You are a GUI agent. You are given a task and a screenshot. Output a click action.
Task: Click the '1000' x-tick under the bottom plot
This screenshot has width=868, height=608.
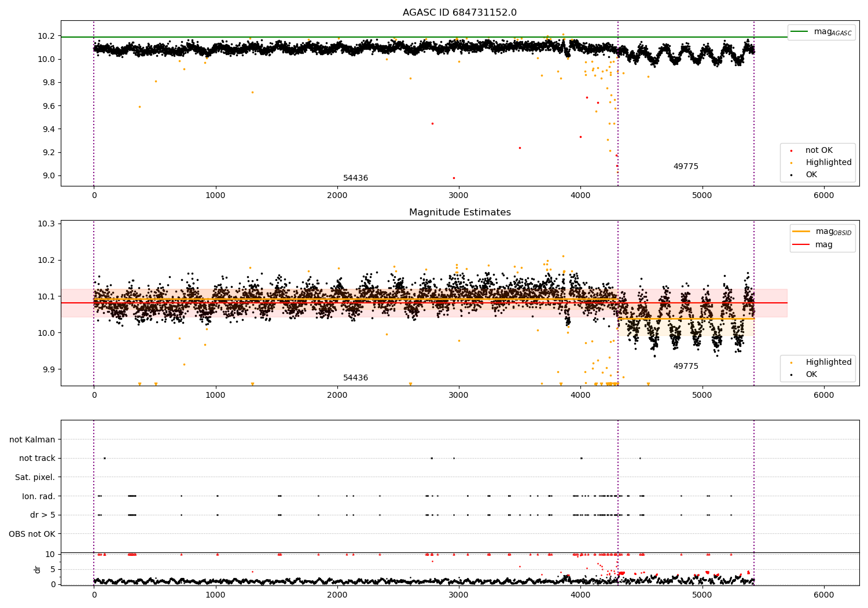tap(215, 595)
